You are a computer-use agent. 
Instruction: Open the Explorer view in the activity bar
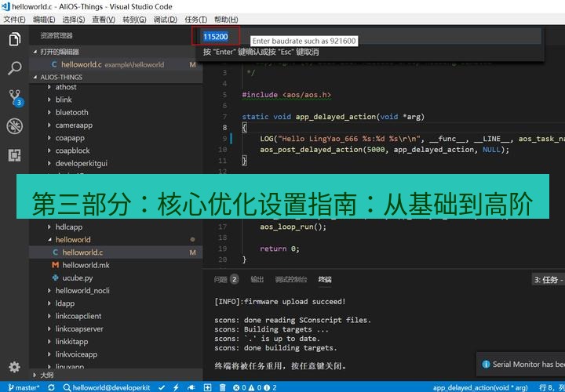click(x=14, y=39)
